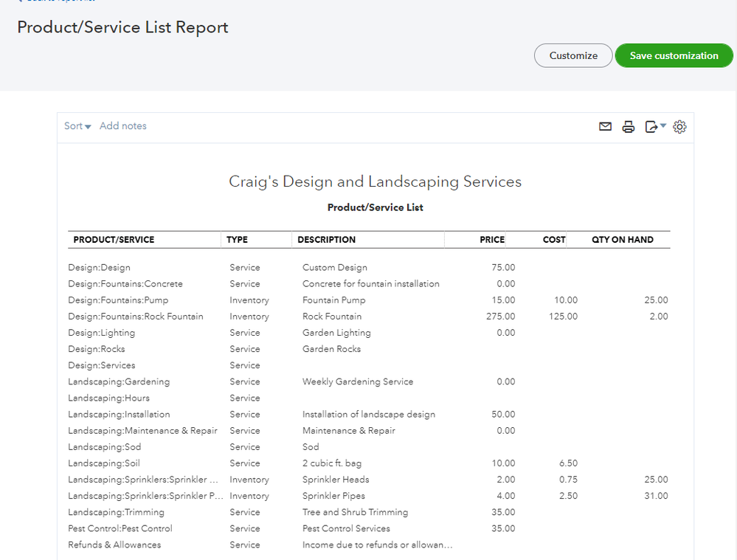
Task: Sort by the PRODUCT/SERVICE column header
Action: point(114,240)
